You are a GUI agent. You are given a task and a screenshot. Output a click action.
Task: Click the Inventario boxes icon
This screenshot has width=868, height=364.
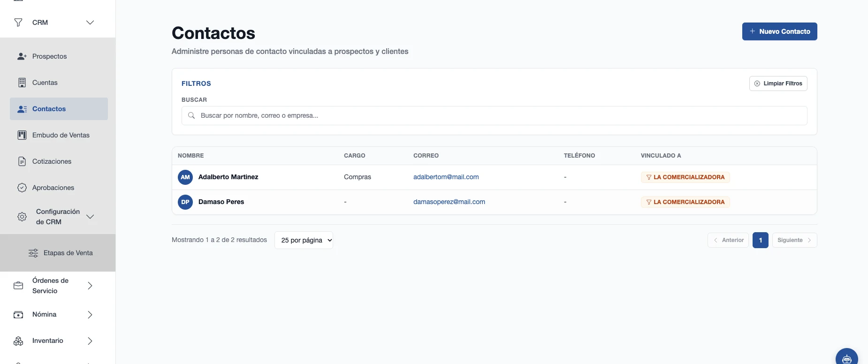pos(18,341)
